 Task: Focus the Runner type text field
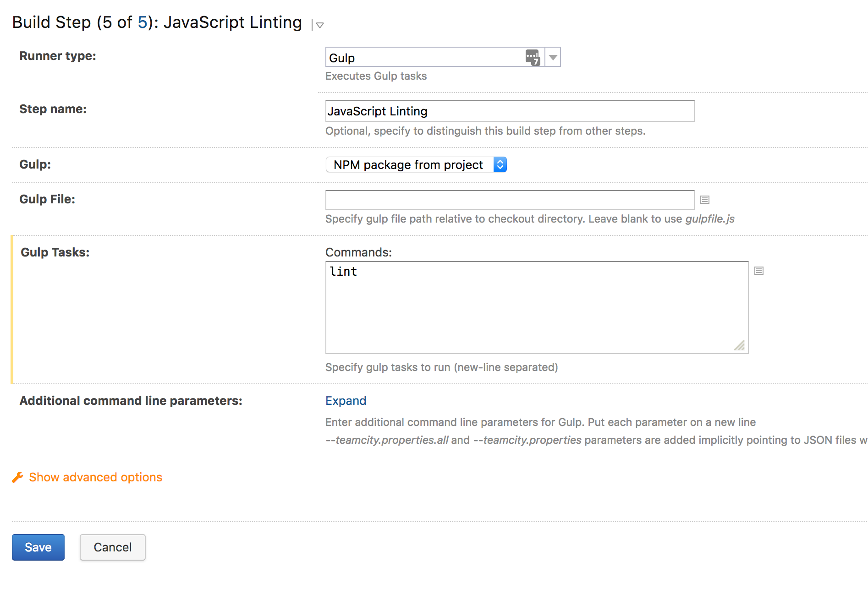point(424,58)
